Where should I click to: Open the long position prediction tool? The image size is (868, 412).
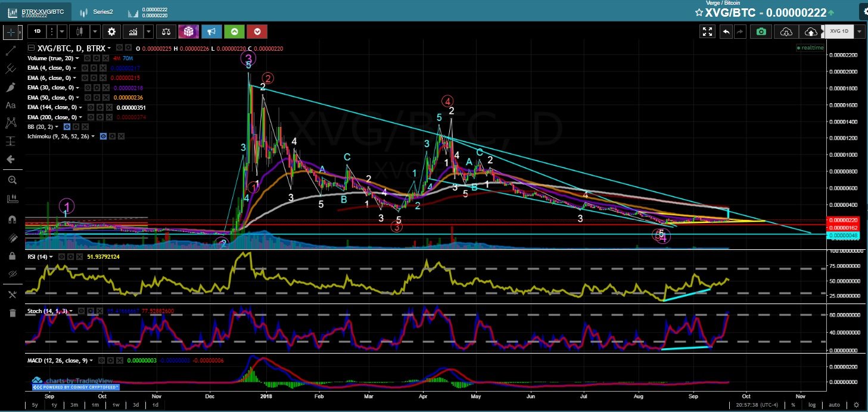pyautogui.click(x=11, y=141)
